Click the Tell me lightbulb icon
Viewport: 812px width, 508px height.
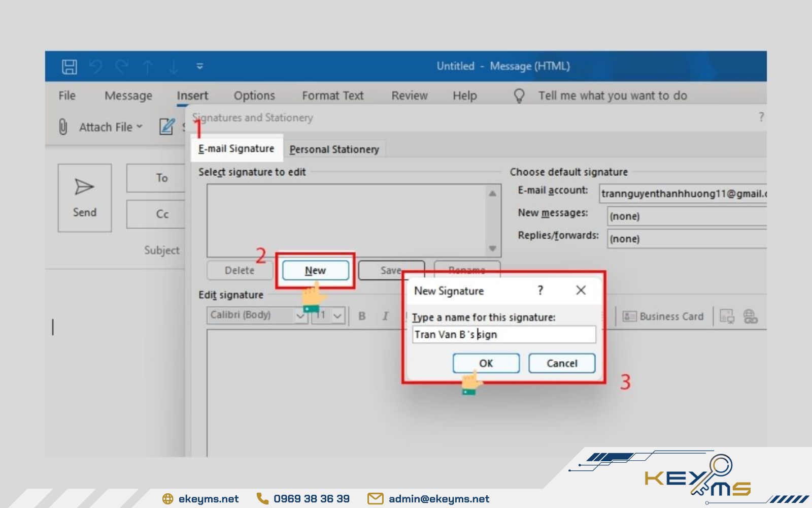519,96
